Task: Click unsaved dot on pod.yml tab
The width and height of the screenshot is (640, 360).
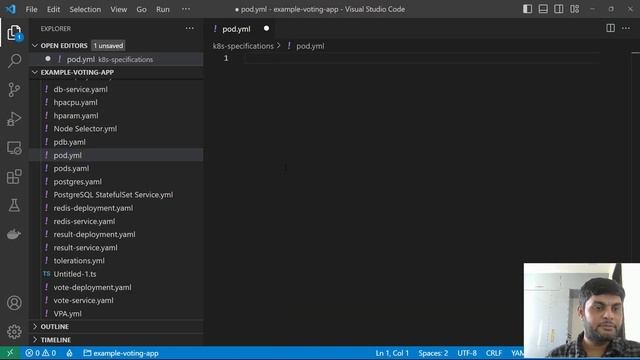Action: click(x=266, y=29)
